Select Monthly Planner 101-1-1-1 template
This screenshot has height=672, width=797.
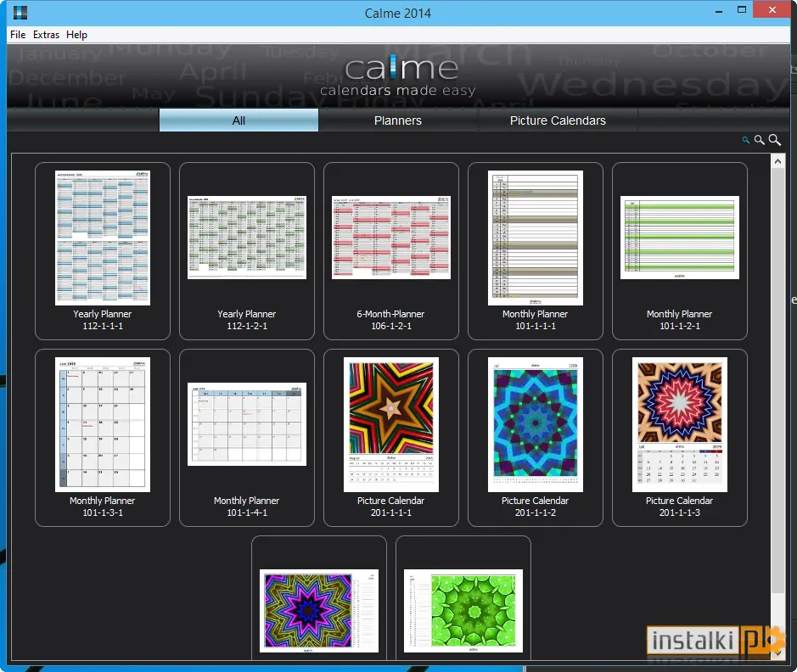tap(536, 251)
